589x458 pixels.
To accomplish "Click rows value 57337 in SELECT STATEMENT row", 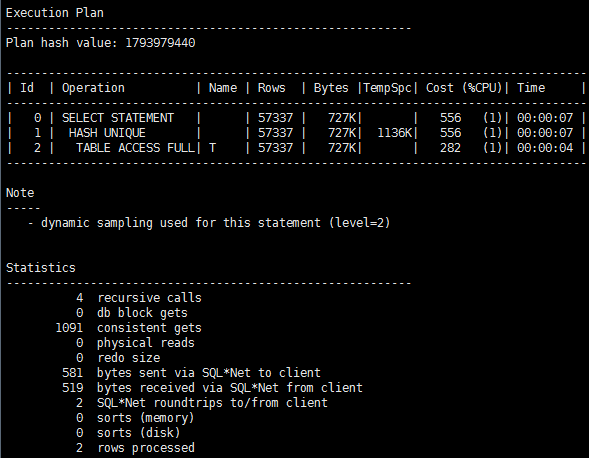I will (275, 118).
